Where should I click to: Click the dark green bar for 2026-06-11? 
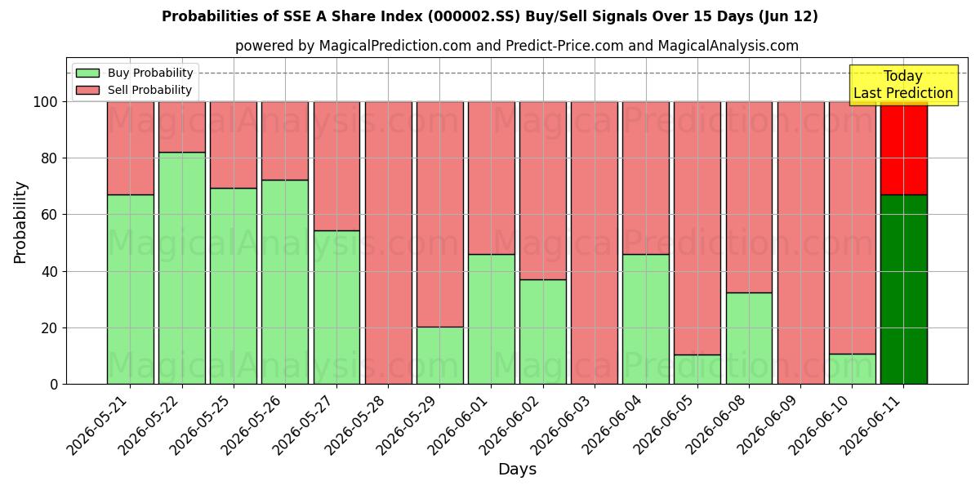[904, 289]
